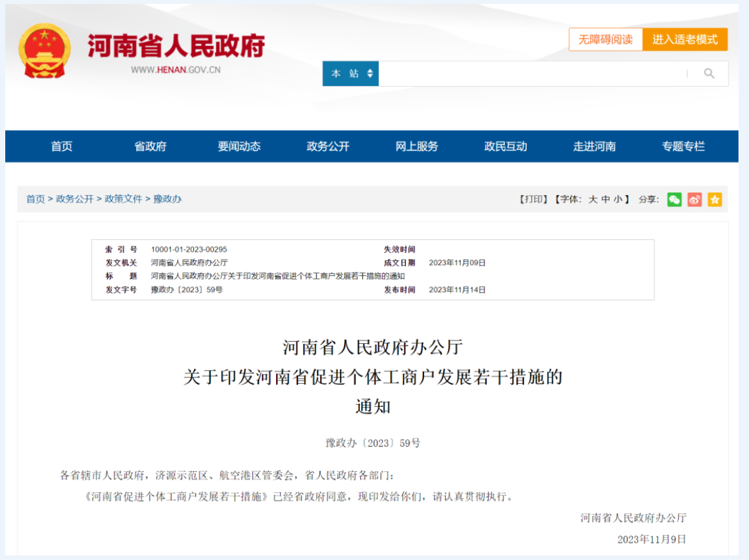Select the 走进河南 menu item
The width and height of the screenshot is (749, 560).
pyautogui.click(x=594, y=147)
